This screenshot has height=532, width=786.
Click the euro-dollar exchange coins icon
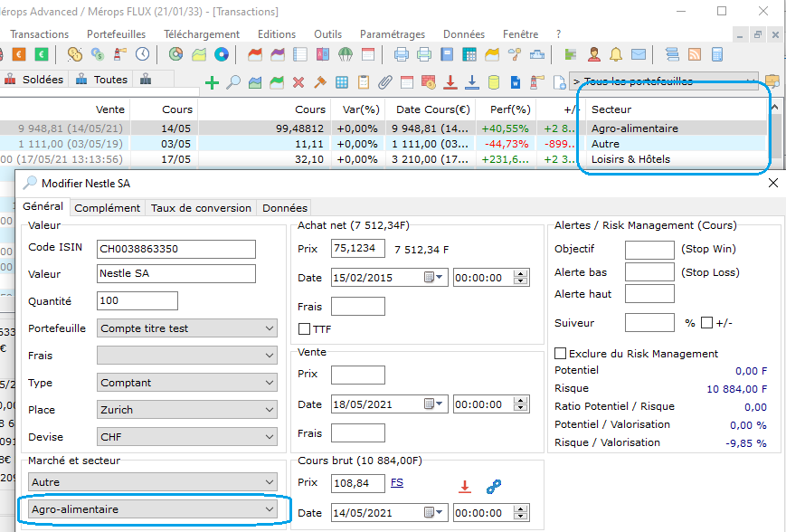(x=98, y=54)
